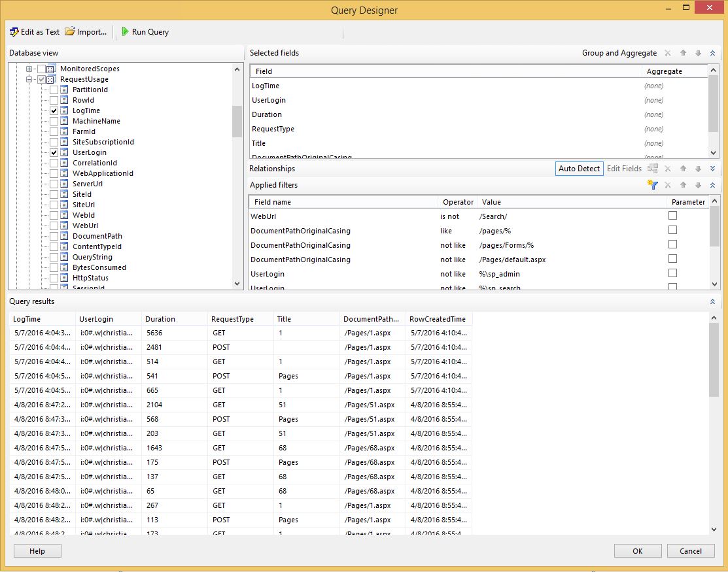Collapse the Applied filters pane

click(713, 184)
